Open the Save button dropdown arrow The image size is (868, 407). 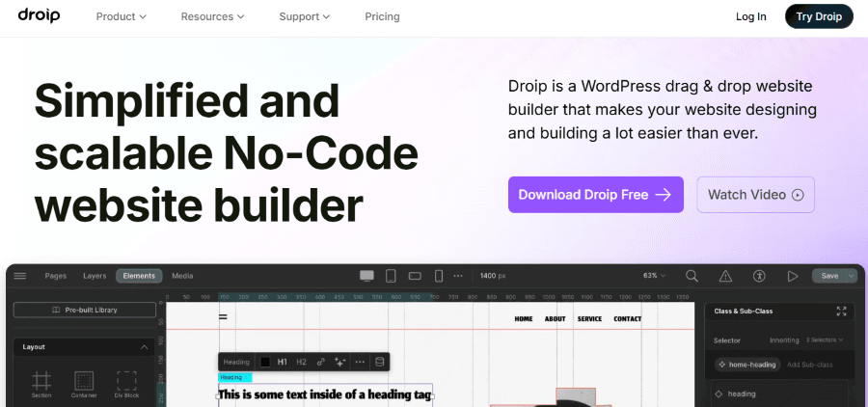[x=851, y=276]
